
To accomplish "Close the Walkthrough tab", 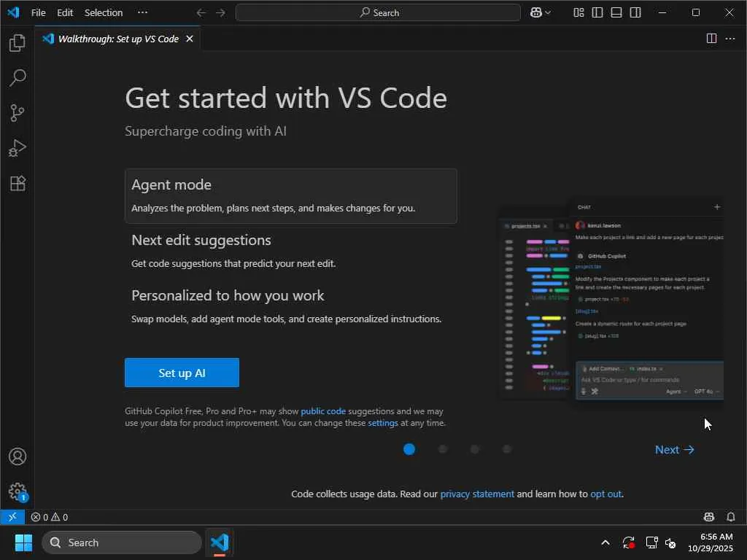I will pos(190,39).
